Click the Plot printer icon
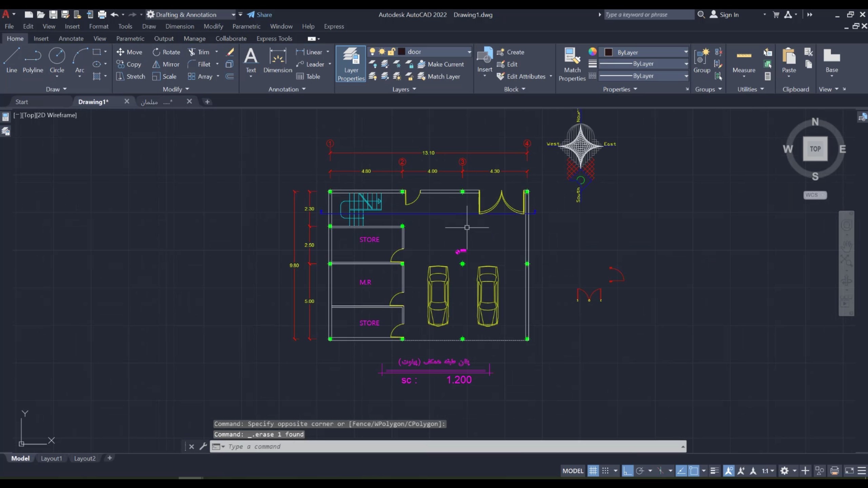868x488 pixels. click(102, 15)
